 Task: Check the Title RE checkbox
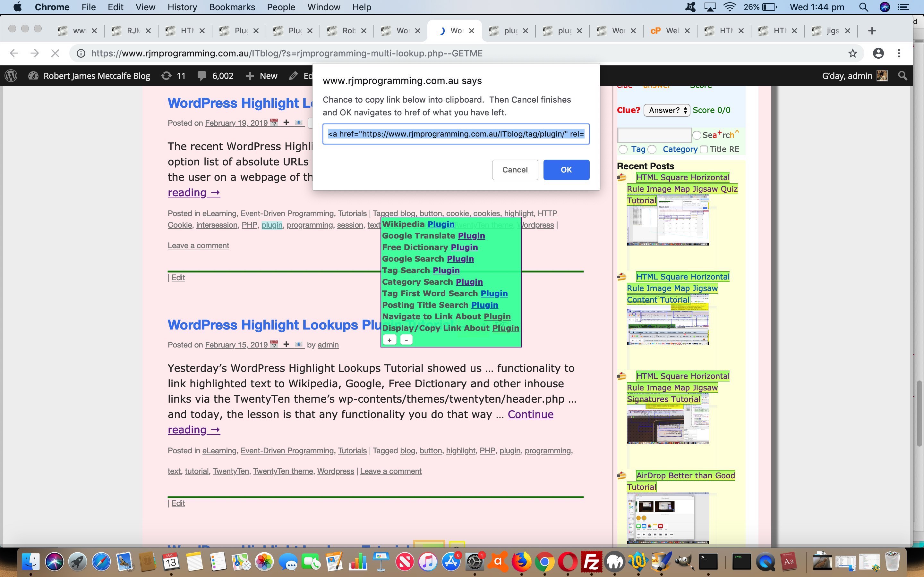tap(704, 150)
